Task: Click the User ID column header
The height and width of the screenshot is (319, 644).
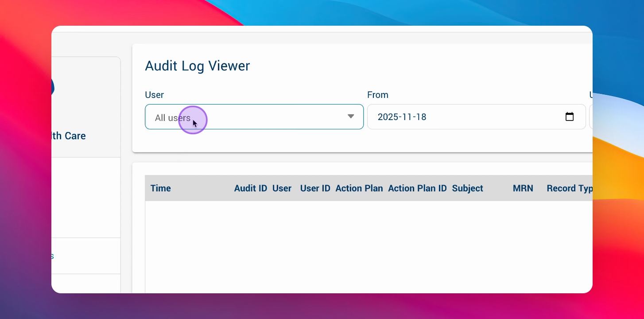Action: (315, 188)
